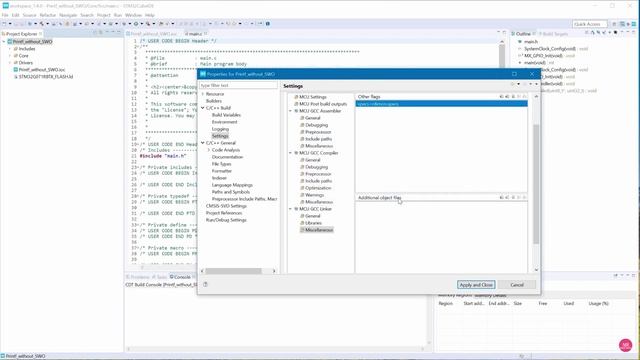Select Run/Debug Settings
This screenshot has height=360, width=640.
pos(226,220)
